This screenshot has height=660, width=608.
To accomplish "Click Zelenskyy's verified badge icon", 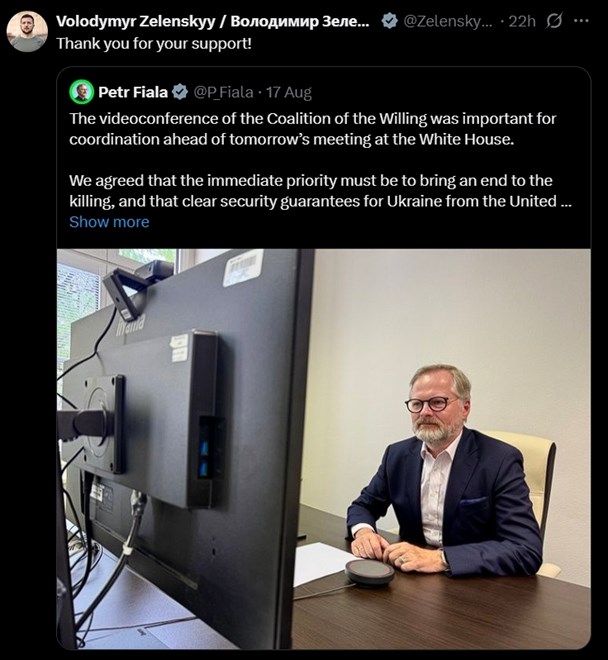I will click(389, 21).
